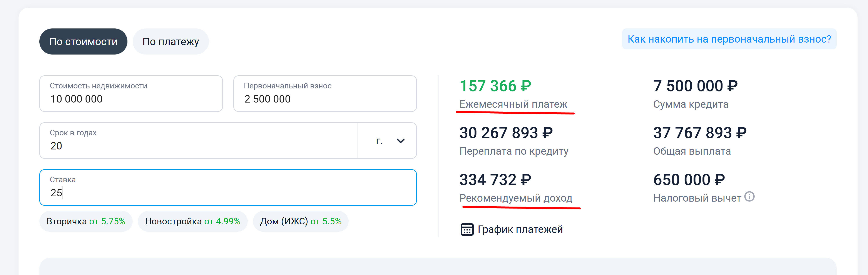Click the info icon next to Налоговый вычет
This screenshot has height=275, width=868.
click(x=749, y=196)
